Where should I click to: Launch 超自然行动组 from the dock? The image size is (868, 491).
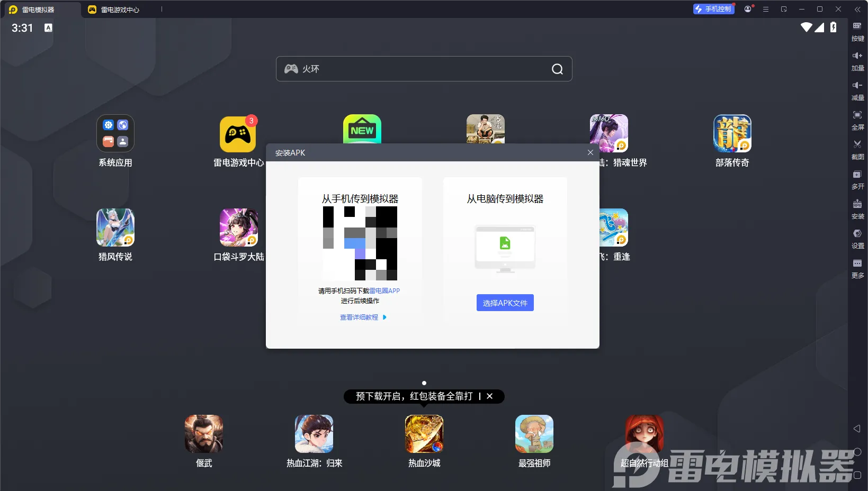(x=645, y=434)
